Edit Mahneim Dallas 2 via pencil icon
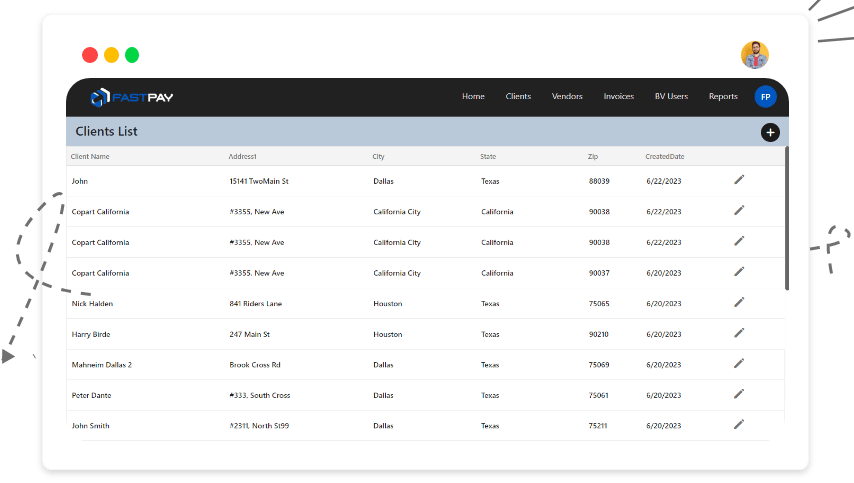 pyautogui.click(x=739, y=363)
